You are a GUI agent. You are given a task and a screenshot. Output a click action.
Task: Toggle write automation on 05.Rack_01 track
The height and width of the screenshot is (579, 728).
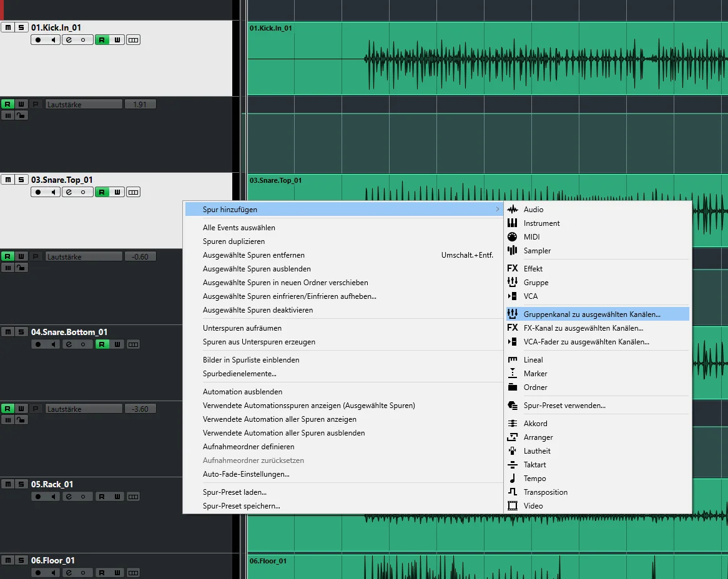(x=117, y=497)
